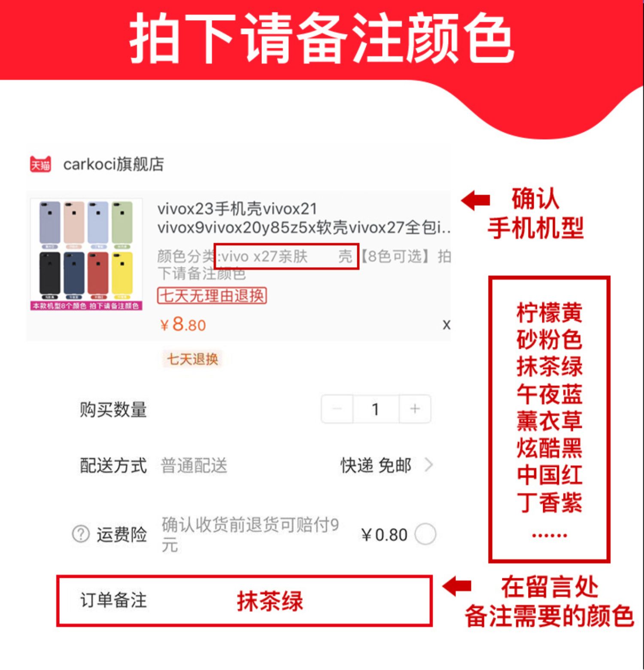Click the 运费险 question mark help icon
This screenshot has width=644, height=670.
[81, 534]
